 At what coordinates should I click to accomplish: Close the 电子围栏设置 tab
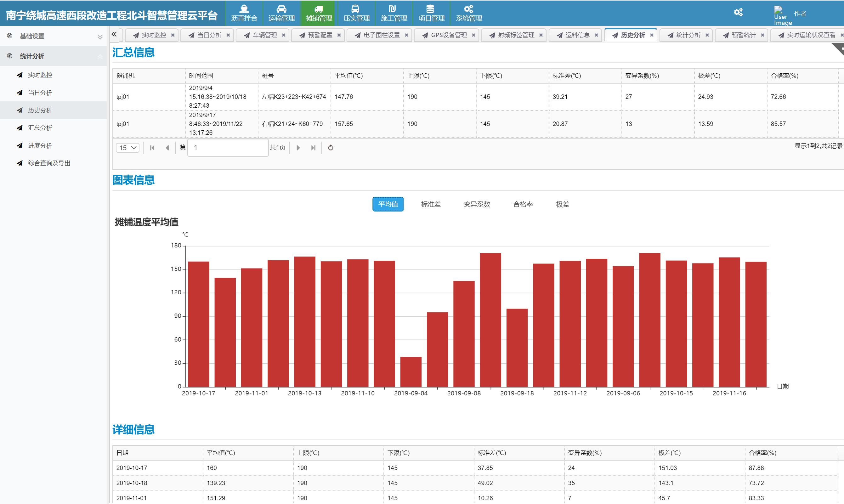click(x=406, y=35)
